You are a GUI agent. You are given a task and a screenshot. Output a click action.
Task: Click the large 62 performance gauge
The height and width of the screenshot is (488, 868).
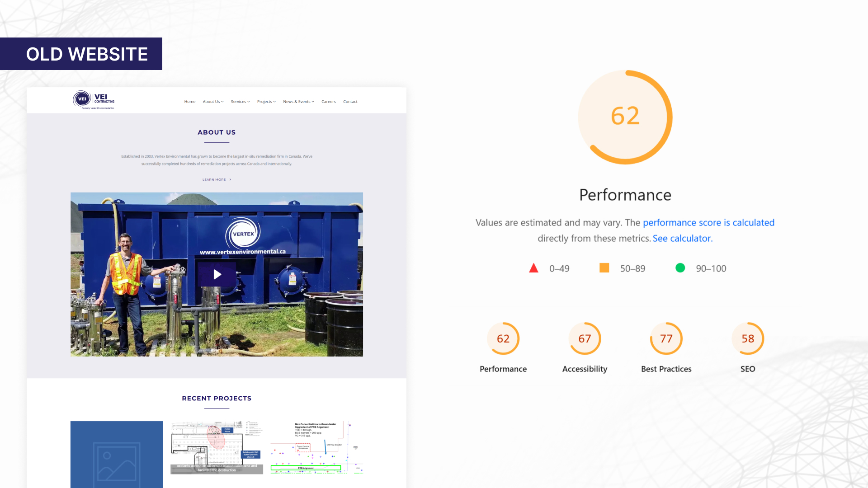tap(625, 117)
